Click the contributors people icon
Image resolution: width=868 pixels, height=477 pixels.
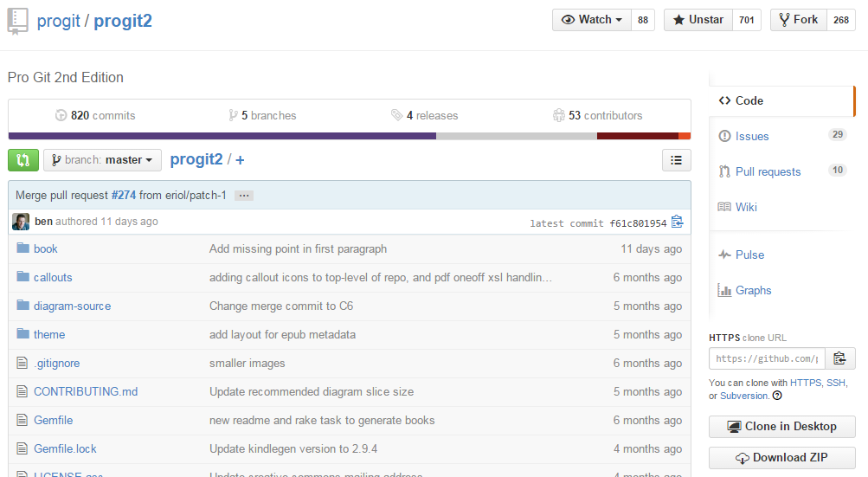(x=558, y=115)
